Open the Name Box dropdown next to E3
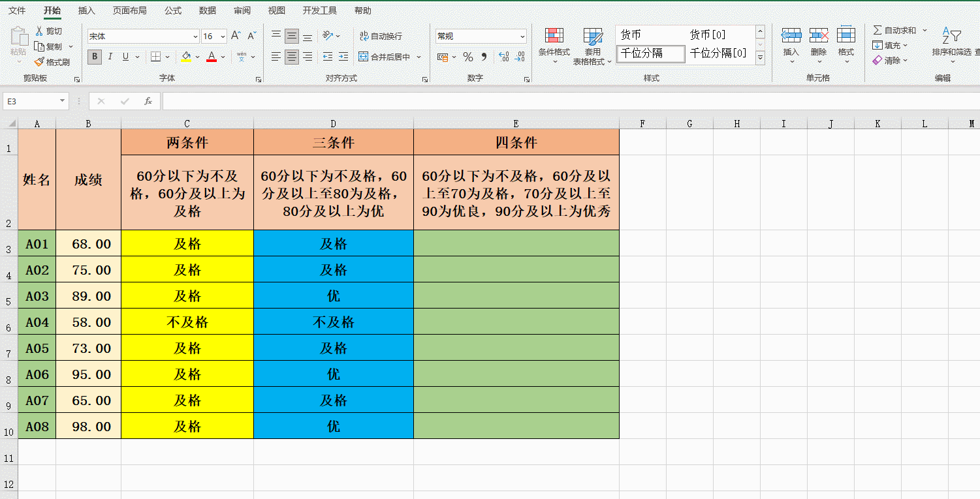This screenshot has height=499, width=980. [63, 101]
